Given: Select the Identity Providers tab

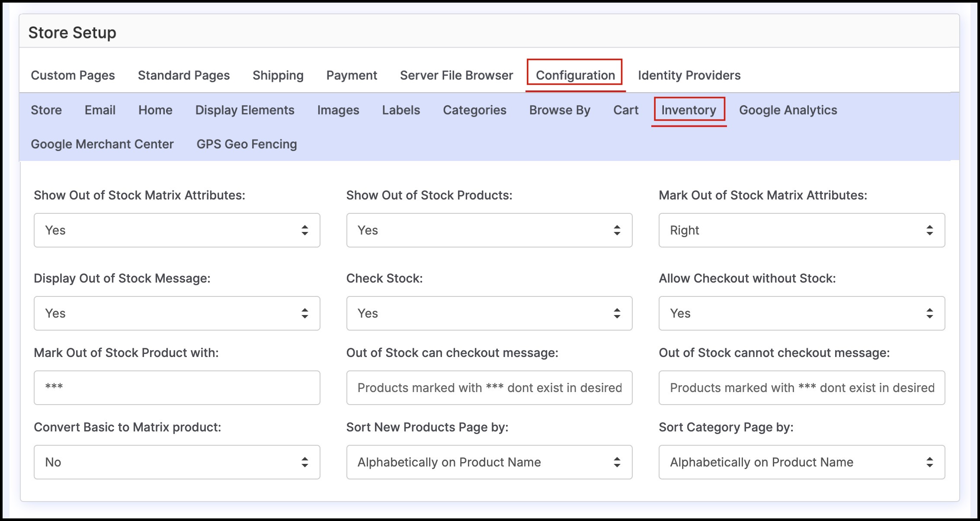Looking at the screenshot, I should (x=689, y=75).
